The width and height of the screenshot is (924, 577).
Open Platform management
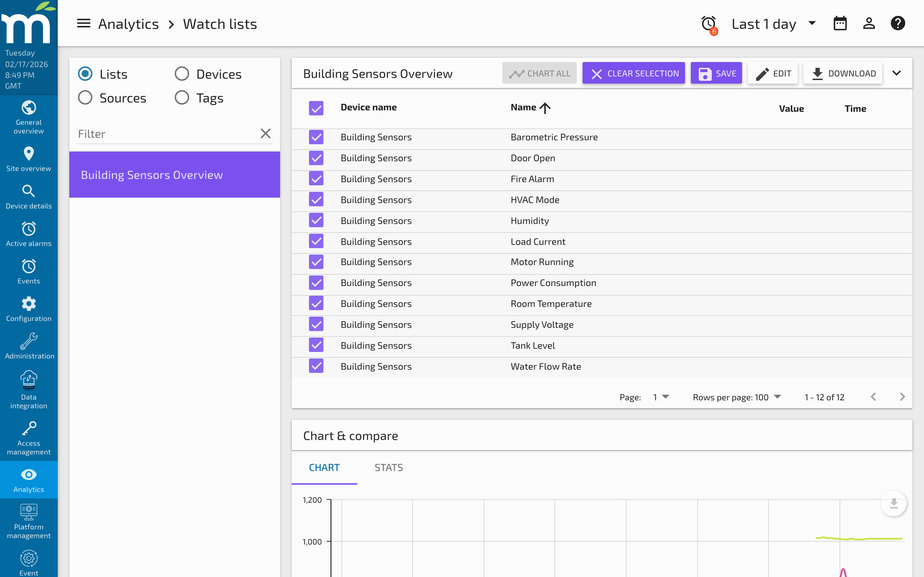[x=29, y=519]
